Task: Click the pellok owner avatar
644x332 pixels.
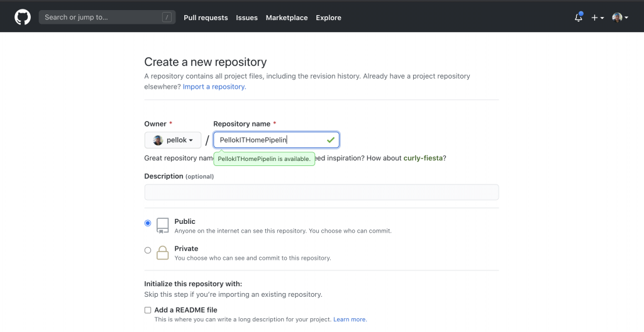Action: click(158, 140)
